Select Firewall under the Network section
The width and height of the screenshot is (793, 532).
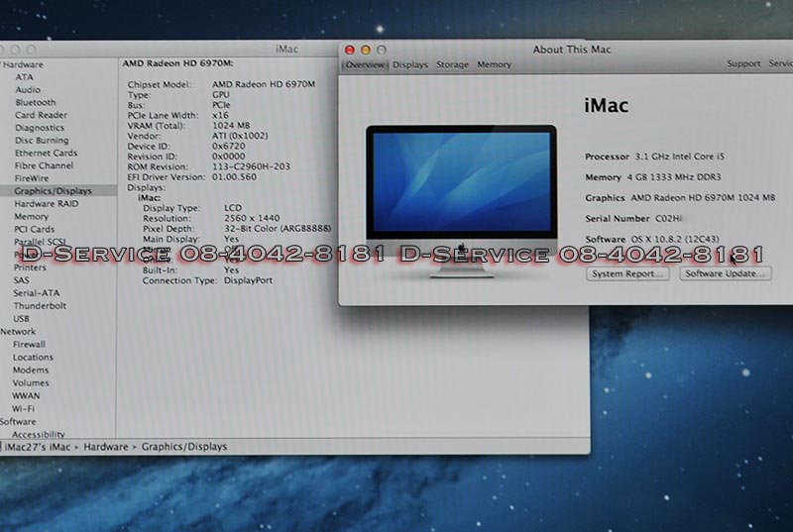coord(29,345)
